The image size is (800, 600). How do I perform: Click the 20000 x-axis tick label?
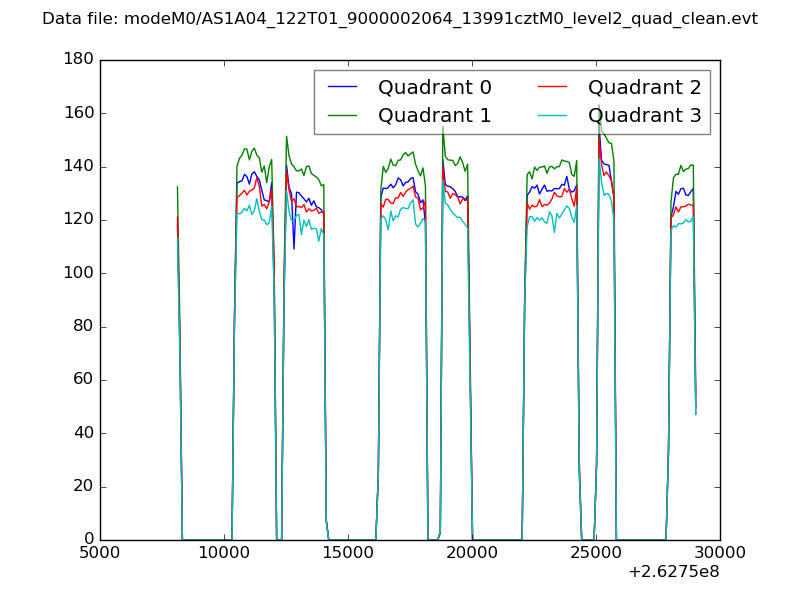point(472,554)
